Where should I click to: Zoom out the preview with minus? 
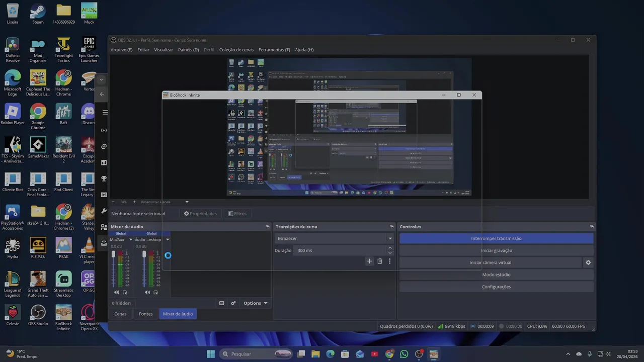pos(113,202)
